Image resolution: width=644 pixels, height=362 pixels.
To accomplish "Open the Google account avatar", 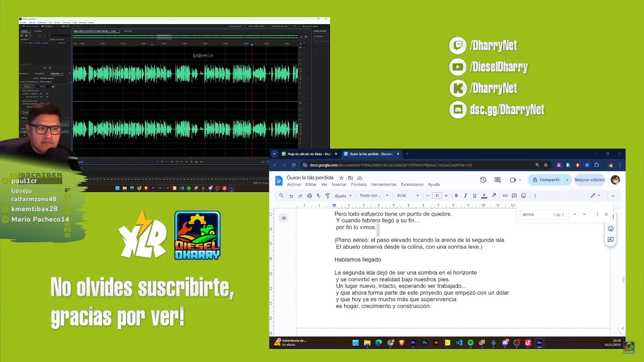I will 615,180.
